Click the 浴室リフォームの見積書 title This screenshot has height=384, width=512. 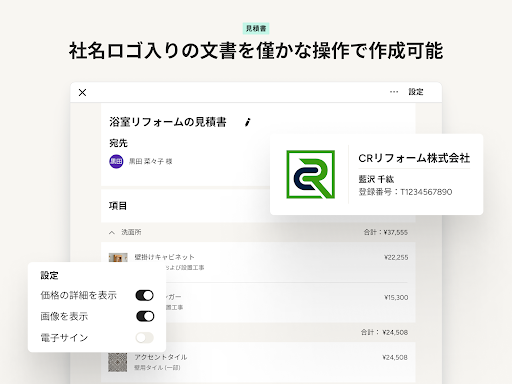point(168,122)
